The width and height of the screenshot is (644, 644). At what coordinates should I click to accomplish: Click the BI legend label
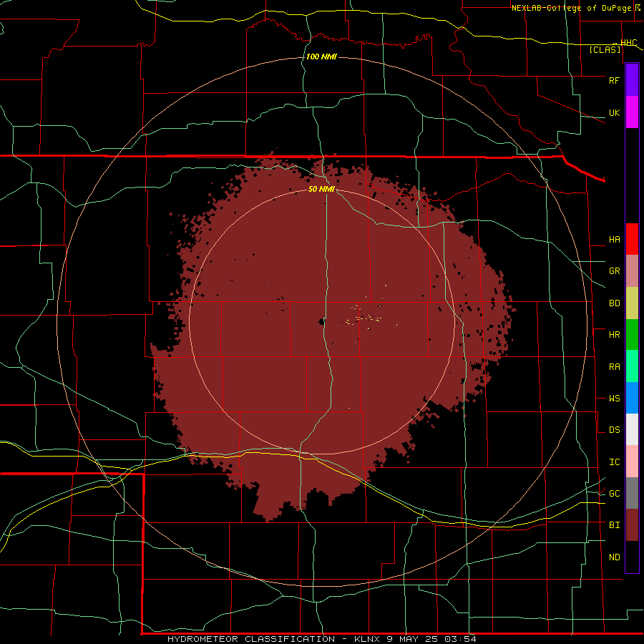tap(614, 525)
